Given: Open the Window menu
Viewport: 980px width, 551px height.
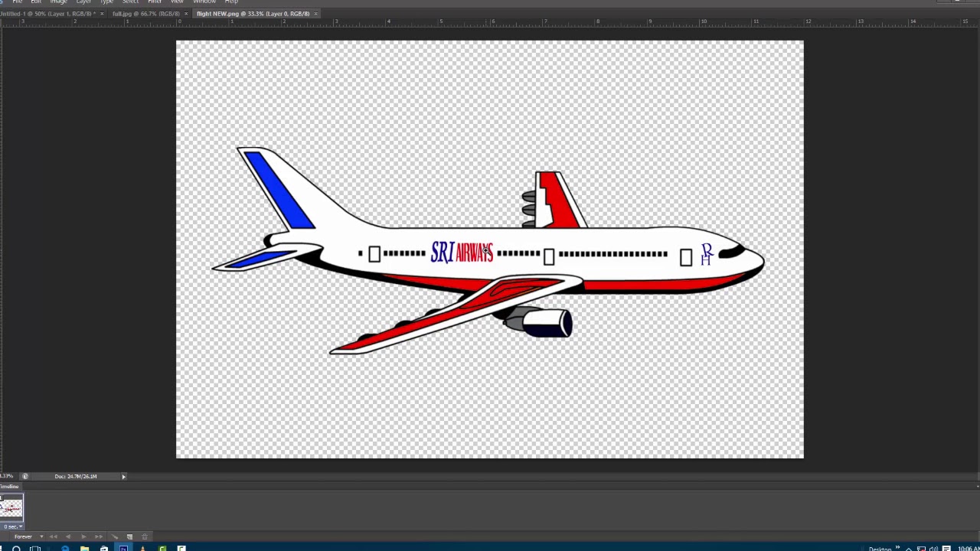Looking at the screenshot, I should [204, 2].
